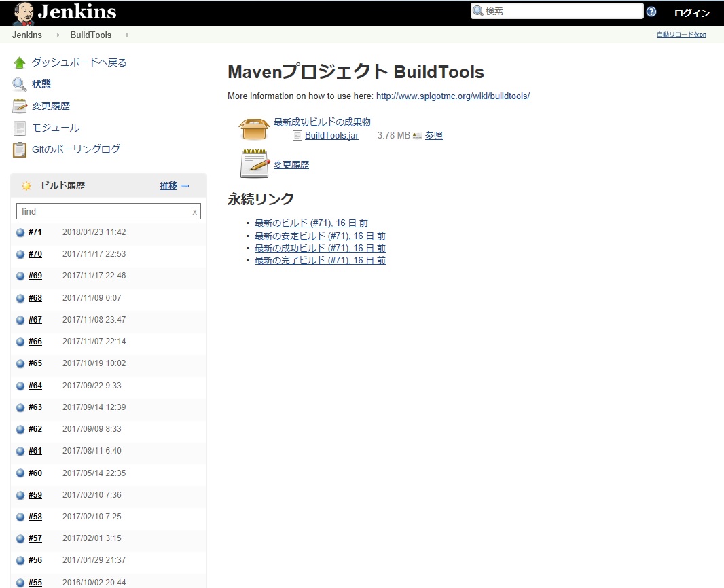Download the BuildTools.jar artifact link
Screen dimensions: 724x588
[x=331, y=136]
